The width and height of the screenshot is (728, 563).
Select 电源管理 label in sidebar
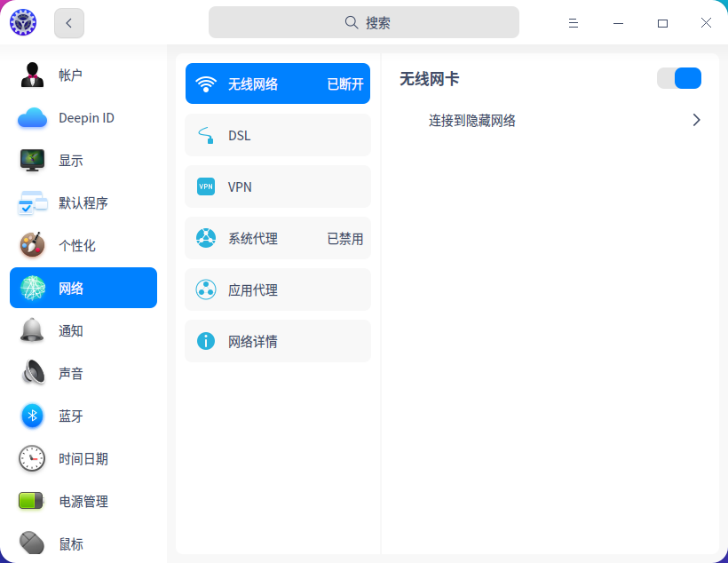(x=83, y=502)
